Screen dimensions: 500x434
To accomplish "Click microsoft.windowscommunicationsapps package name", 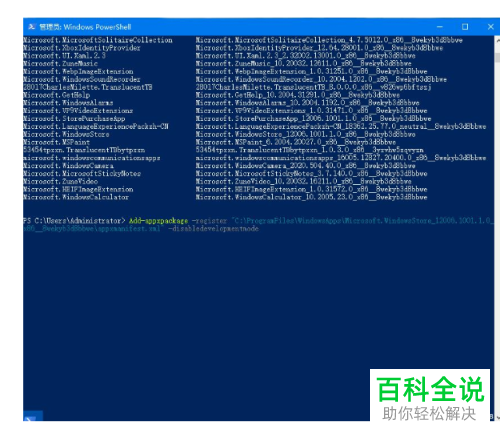I will point(92,158).
